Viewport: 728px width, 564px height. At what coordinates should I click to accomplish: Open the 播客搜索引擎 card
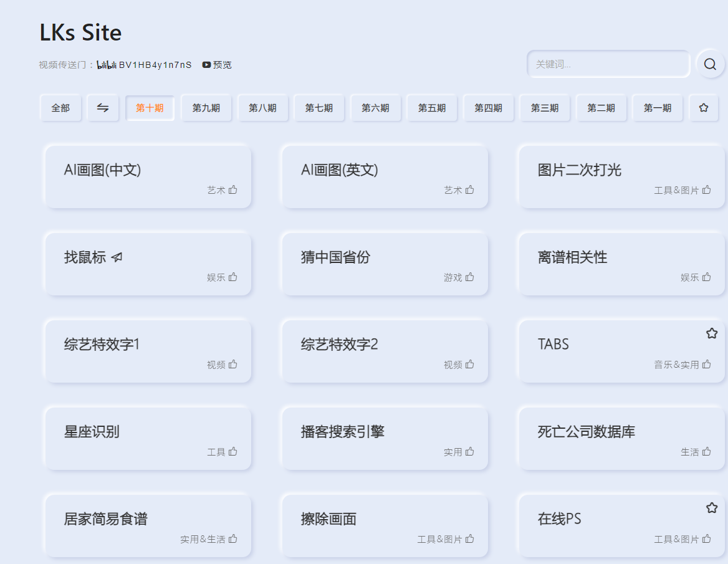pyautogui.click(x=385, y=439)
